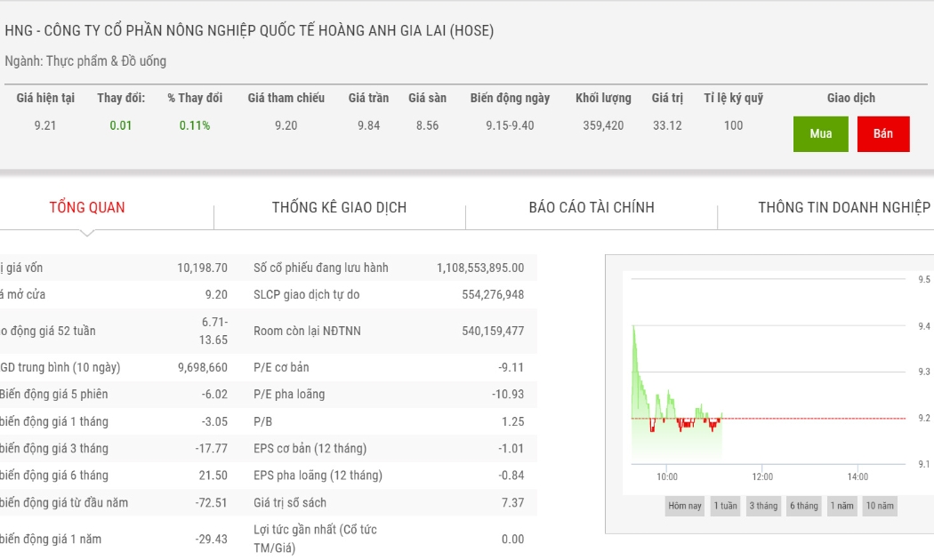Click the green Mua buy button

(820, 134)
